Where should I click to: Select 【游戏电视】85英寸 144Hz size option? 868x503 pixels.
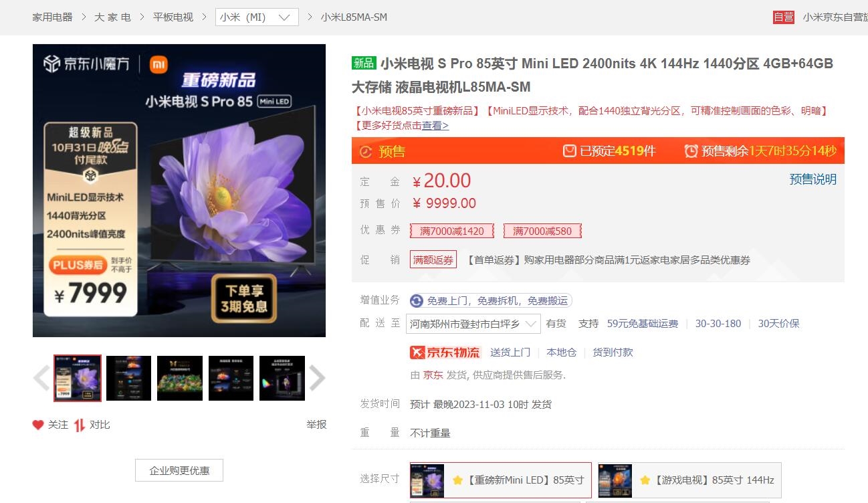click(689, 480)
